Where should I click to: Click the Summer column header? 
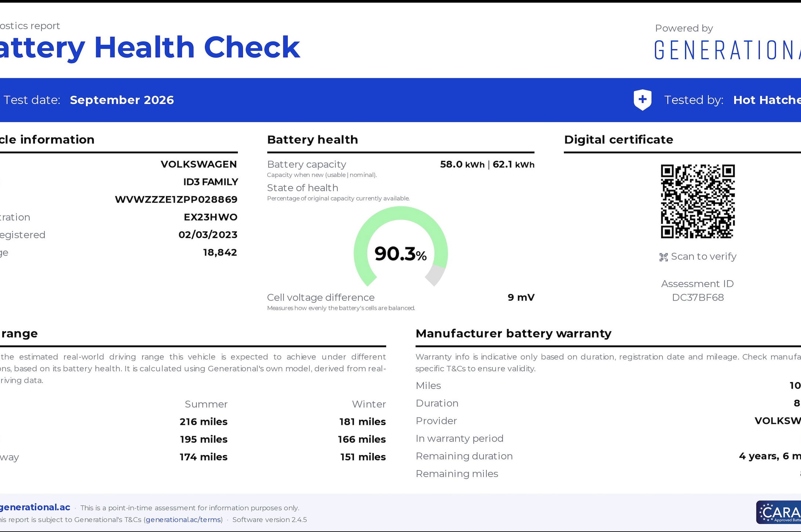click(206, 404)
